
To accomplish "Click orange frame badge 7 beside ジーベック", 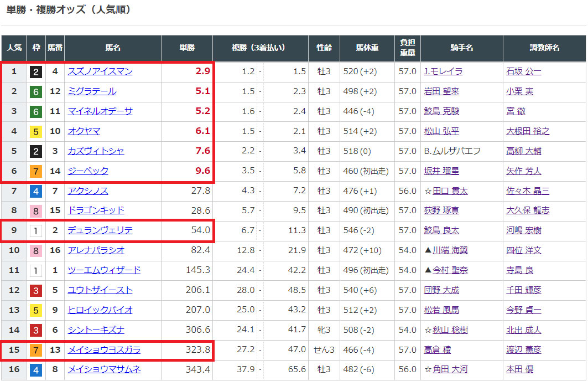I will (x=36, y=171).
